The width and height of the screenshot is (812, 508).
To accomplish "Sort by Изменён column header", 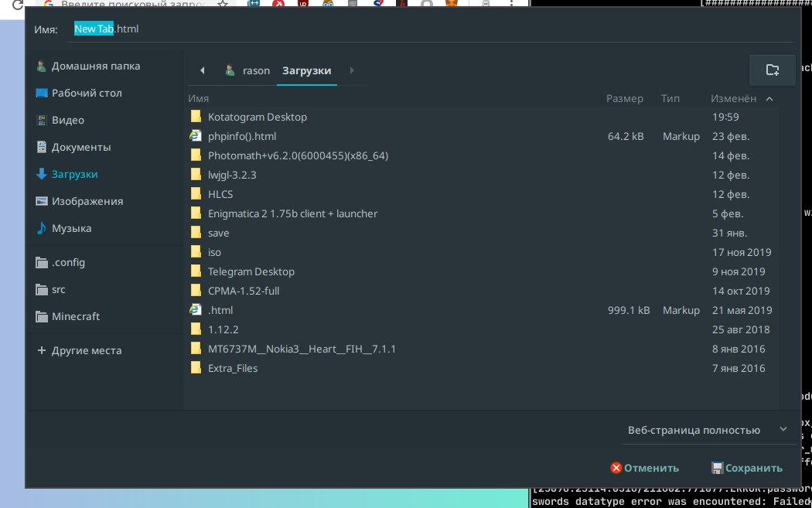I will coord(733,98).
